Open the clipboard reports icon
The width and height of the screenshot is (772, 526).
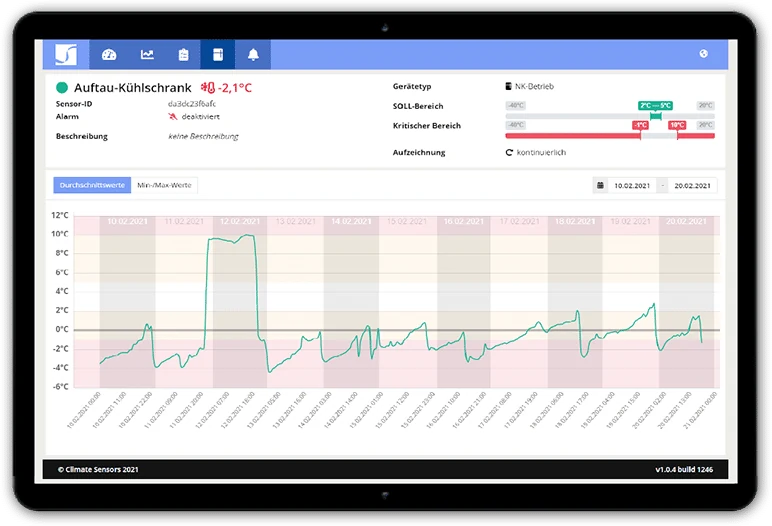[183, 55]
